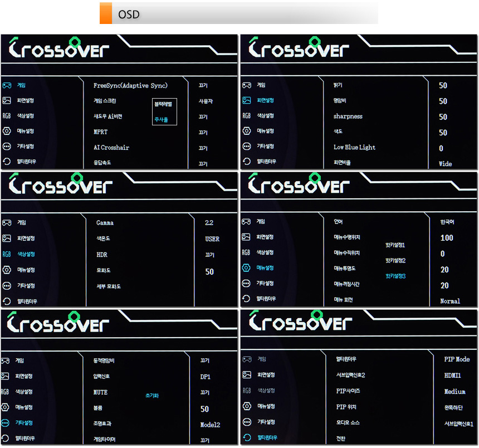479x448 pixels.
Task: Select the 주사율 option in the popup box
Action: pos(161,119)
